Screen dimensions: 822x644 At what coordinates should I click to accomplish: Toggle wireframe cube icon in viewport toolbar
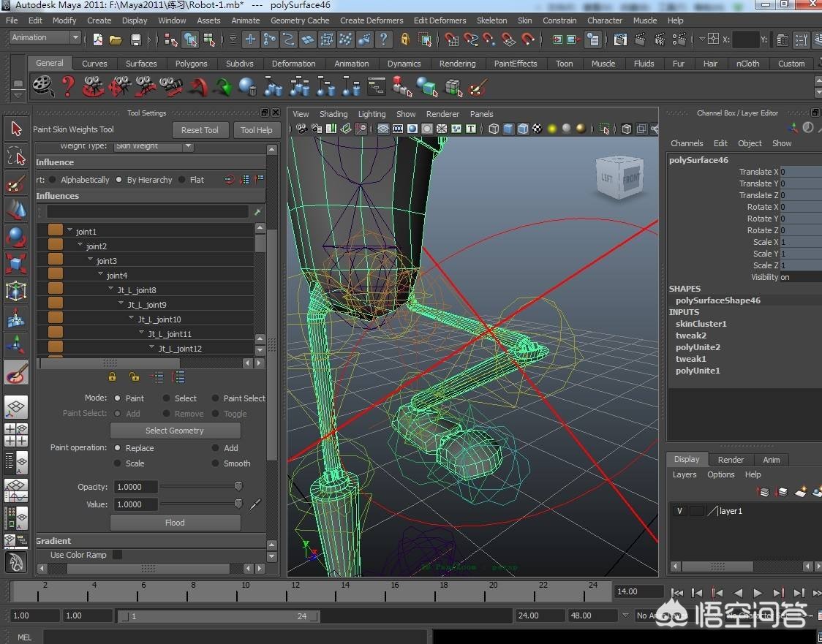(494, 129)
